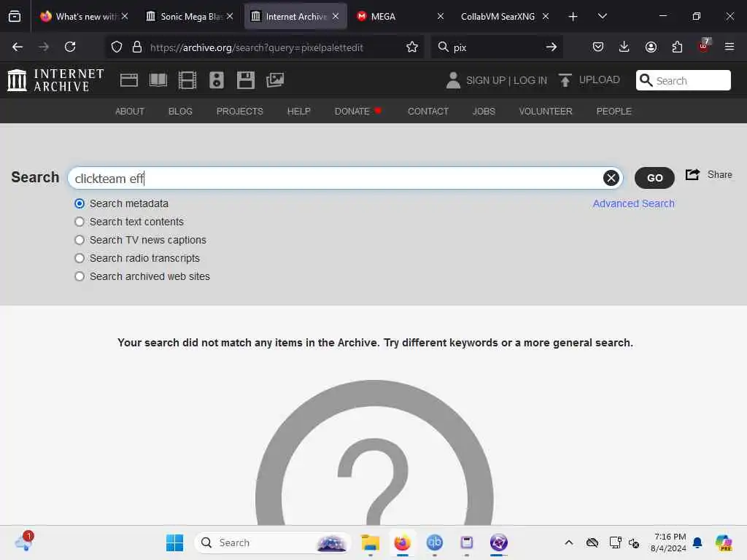Switch to Sonic Mega Blast tab

coord(190,16)
